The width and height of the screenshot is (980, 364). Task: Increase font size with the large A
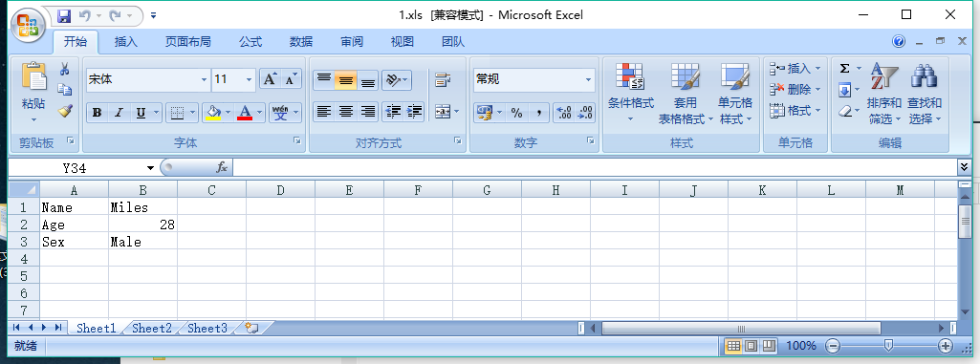click(x=270, y=79)
